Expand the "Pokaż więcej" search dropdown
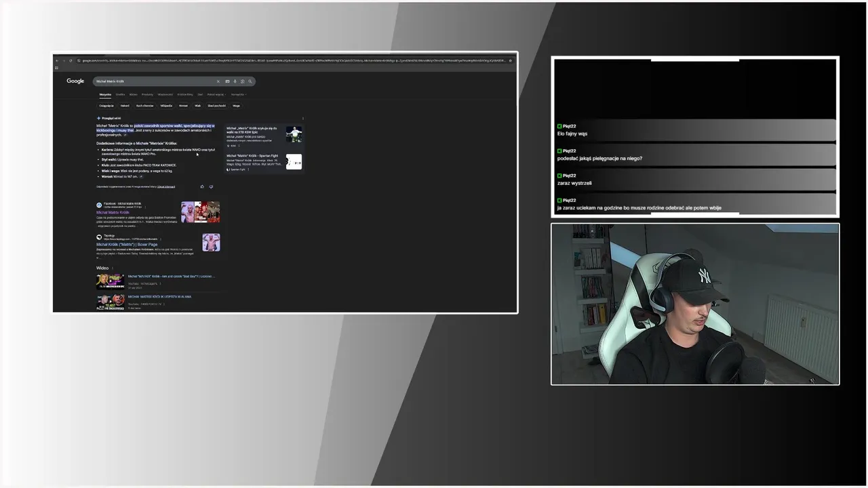 coord(216,95)
